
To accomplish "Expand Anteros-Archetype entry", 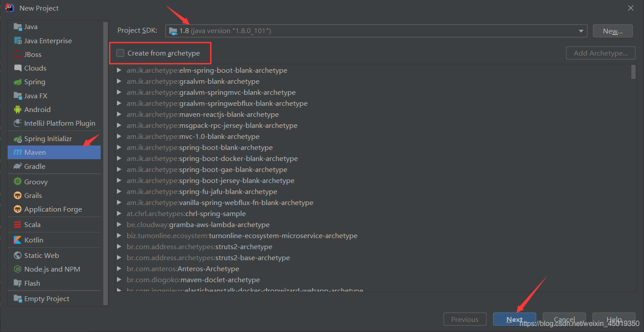I will click(x=119, y=269).
